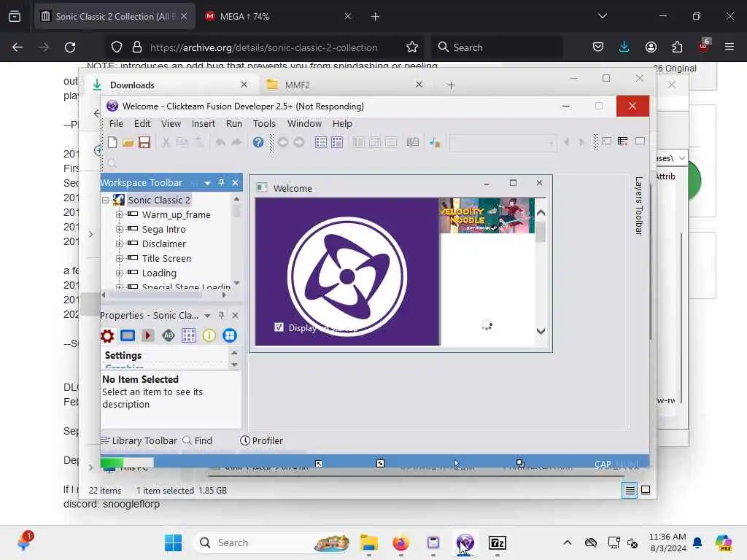Click the Runtime options red arrow icon
This screenshot has height=560, width=747.
[148, 335]
